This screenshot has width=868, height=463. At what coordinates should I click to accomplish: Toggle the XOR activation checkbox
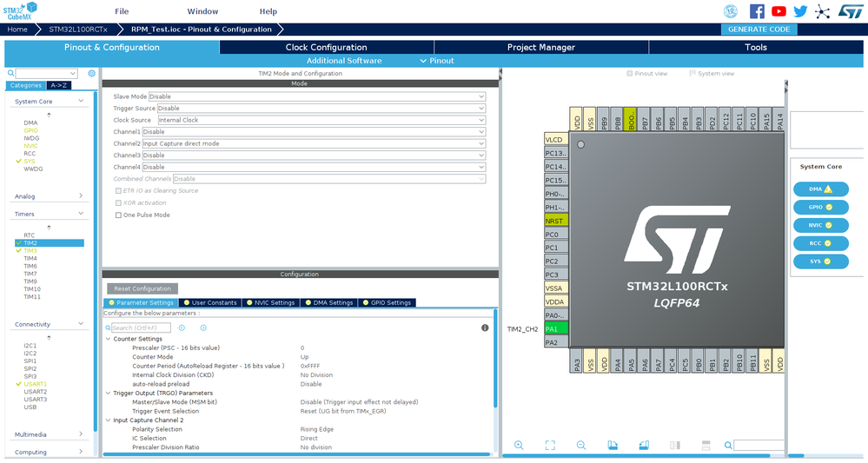pos(118,203)
